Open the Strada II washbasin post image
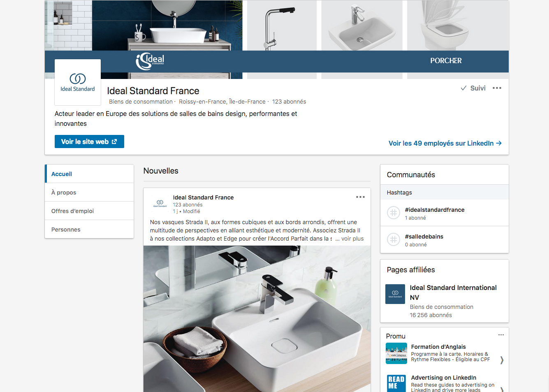 click(257, 319)
